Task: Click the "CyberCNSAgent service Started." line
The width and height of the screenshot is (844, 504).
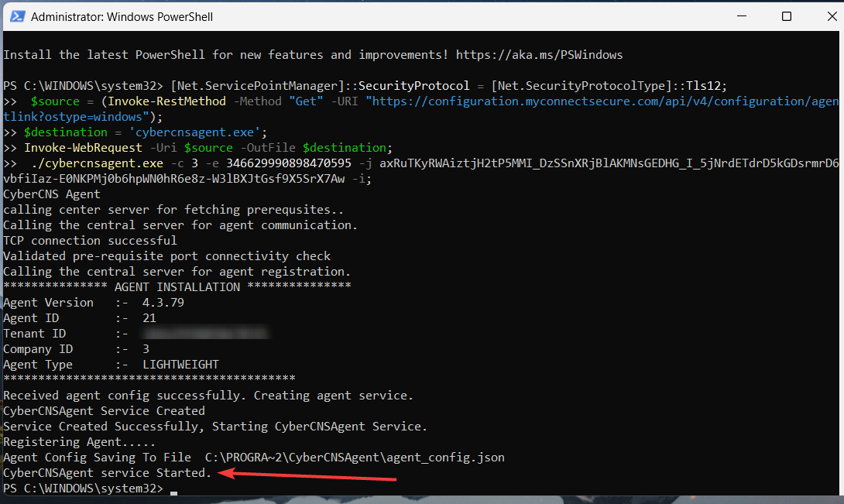Action: 107,473
